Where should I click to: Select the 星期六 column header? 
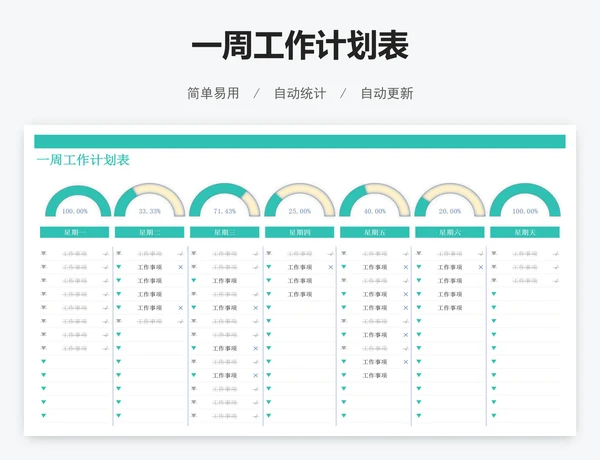[450, 232]
